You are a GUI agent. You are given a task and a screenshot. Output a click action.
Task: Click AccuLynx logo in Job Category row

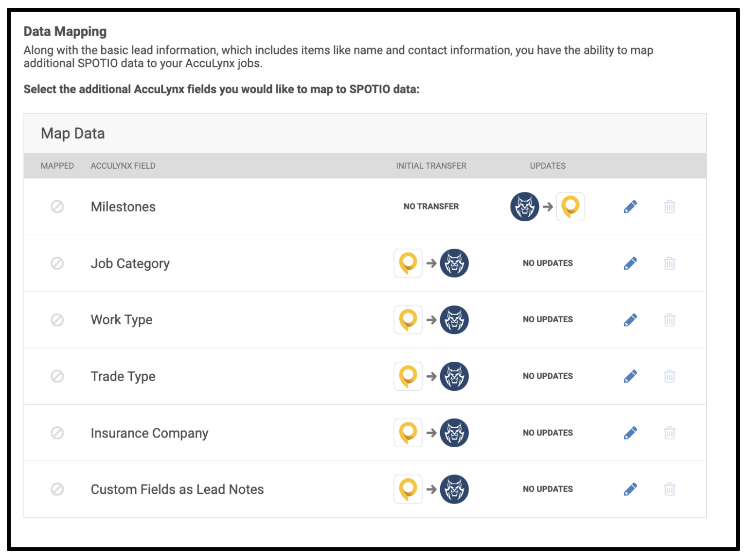coord(454,263)
